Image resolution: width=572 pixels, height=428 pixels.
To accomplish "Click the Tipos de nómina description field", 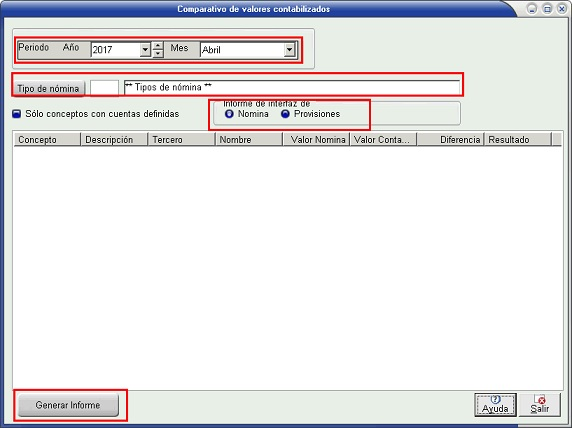I will pyautogui.click(x=292, y=88).
